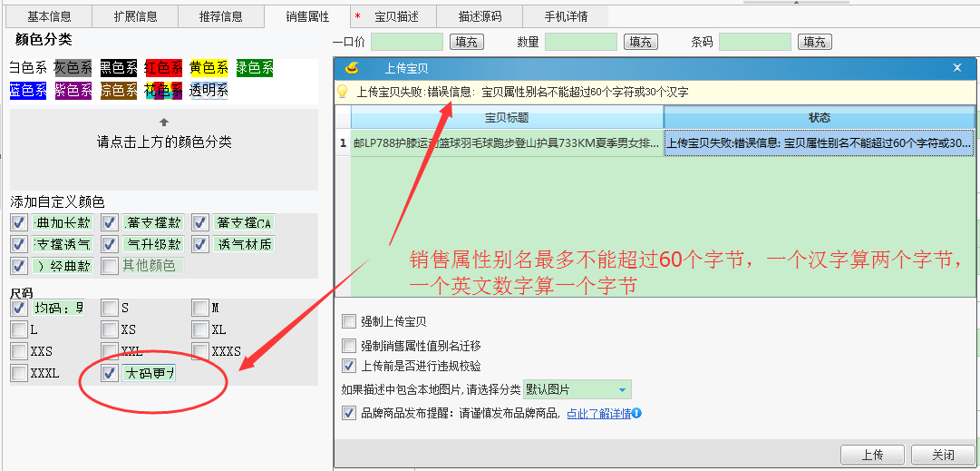980x471 pixels.
Task: Pick the 蓝色系 blue color swatch
Action: 27,90
